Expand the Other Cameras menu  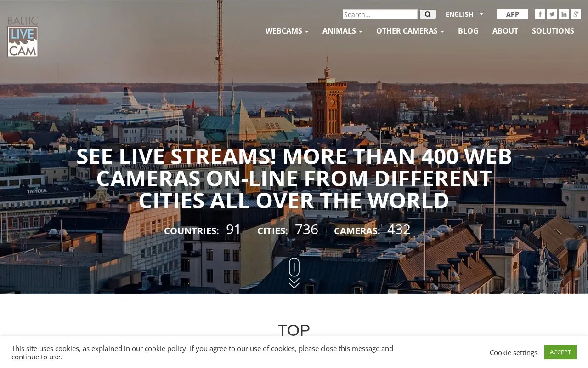pyautogui.click(x=410, y=31)
